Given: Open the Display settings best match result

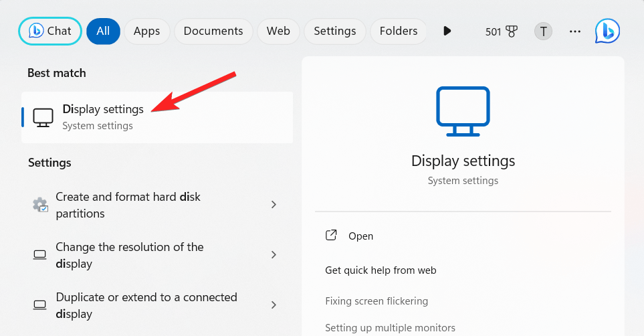Looking at the screenshot, I should [x=103, y=116].
